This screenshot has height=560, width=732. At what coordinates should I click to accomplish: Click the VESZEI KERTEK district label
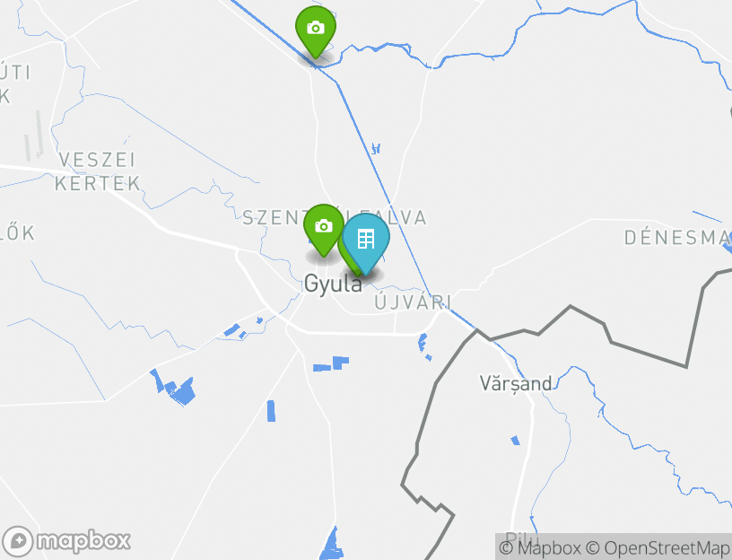coord(98,171)
